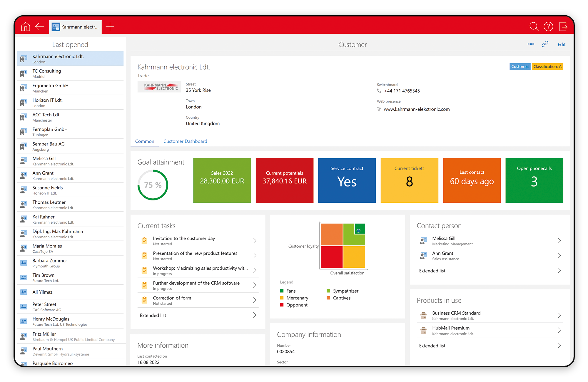Click the logout icon top right

[x=564, y=26]
